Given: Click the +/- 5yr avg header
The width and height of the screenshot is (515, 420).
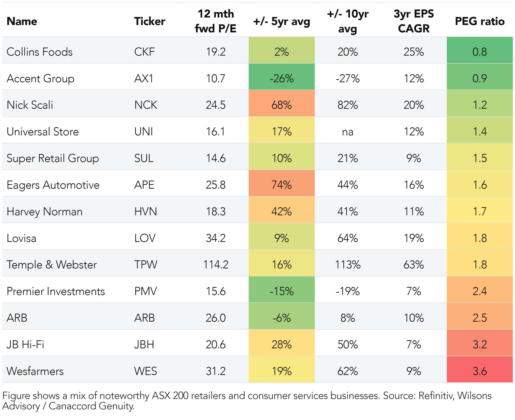Looking at the screenshot, I should [x=282, y=21].
